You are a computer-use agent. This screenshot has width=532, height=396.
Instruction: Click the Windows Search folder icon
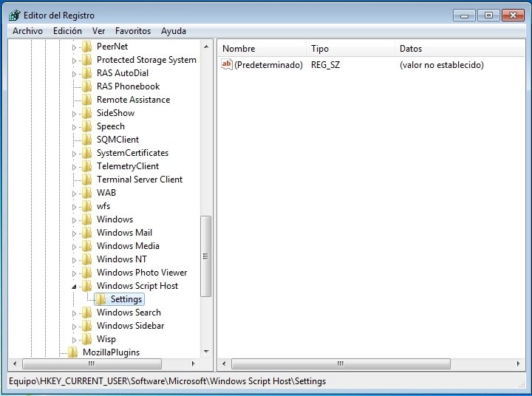pos(87,313)
